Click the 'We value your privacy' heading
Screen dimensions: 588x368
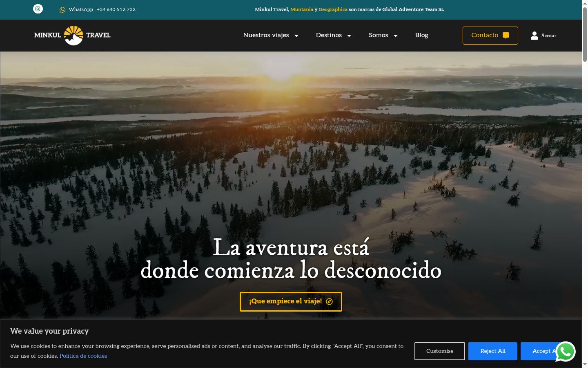49,331
